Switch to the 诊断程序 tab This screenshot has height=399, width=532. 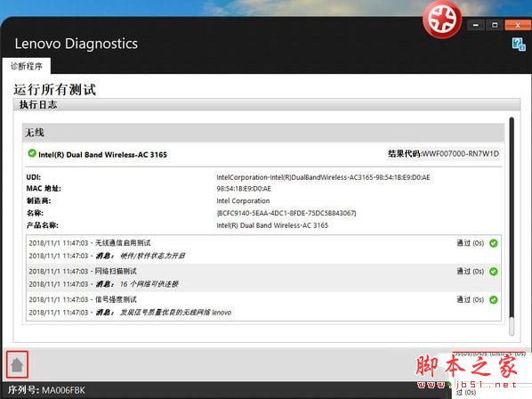(27, 66)
